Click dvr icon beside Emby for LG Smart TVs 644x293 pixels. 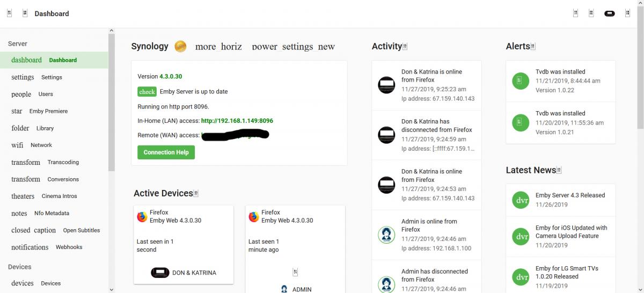pyautogui.click(x=521, y=277)
